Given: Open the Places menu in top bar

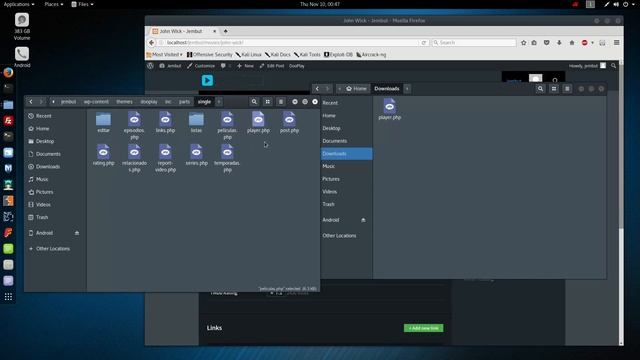Looking at the screenshot, I should tap(54, 4).
